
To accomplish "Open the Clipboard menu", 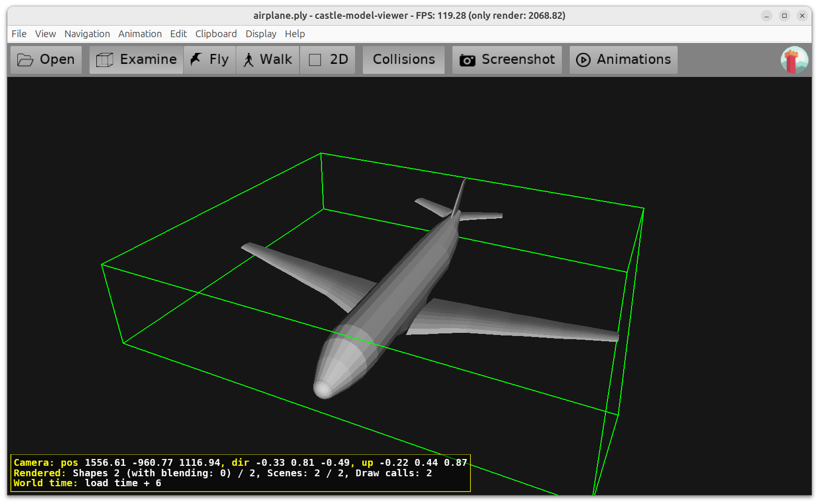I will pos(216,34).
